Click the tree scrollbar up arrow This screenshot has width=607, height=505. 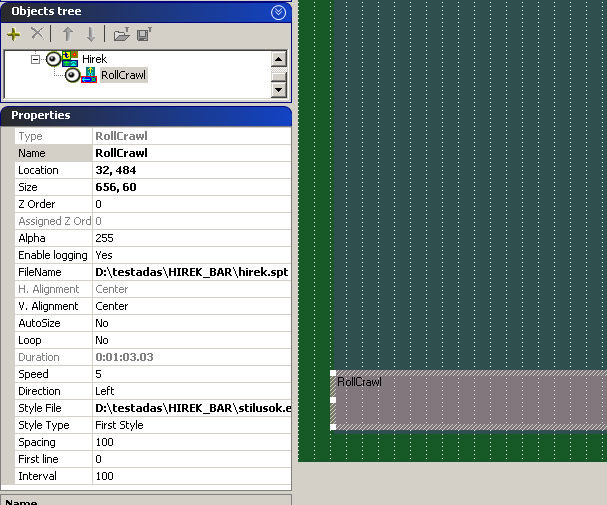pyautogui.click(x=279, y=59)
